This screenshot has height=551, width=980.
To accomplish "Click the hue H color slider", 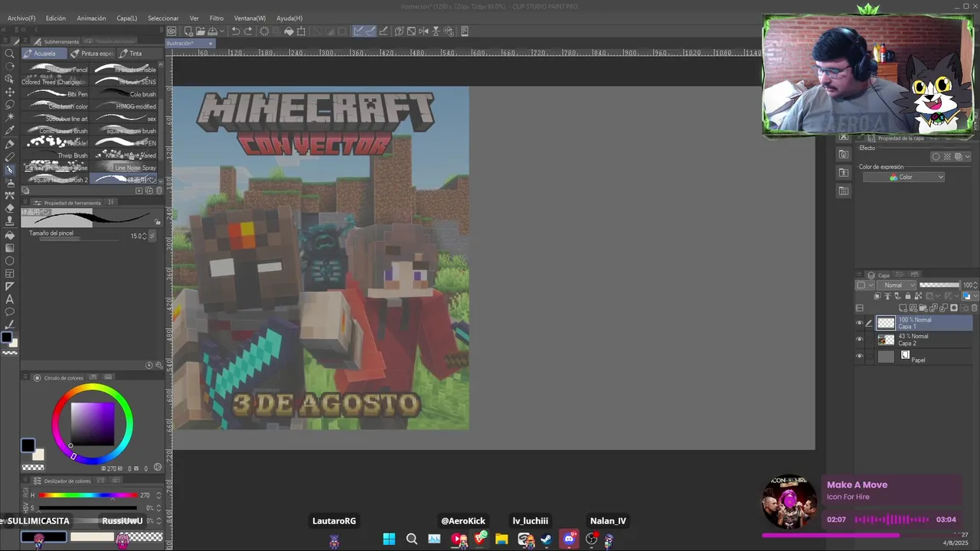I will 89,495.
